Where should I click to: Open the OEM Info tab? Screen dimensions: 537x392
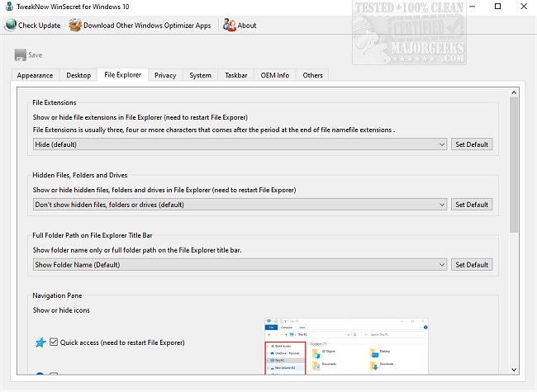274,75
